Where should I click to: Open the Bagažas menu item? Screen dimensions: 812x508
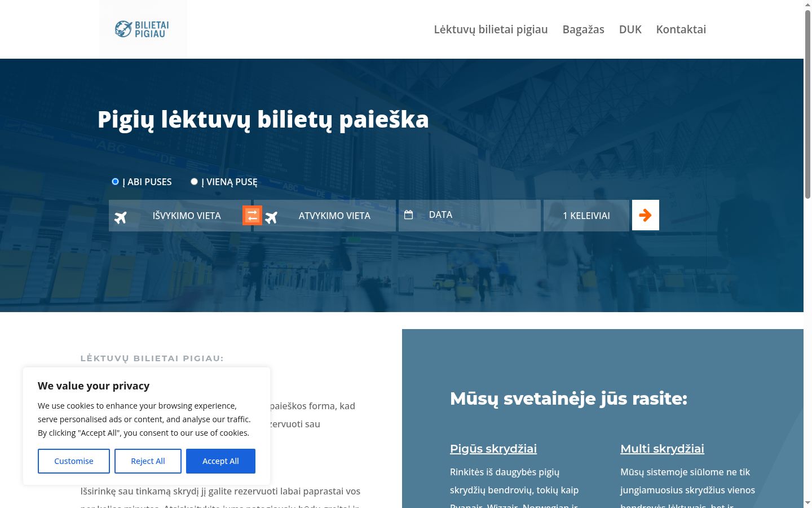pyautogui.click(x=583, y=29)
